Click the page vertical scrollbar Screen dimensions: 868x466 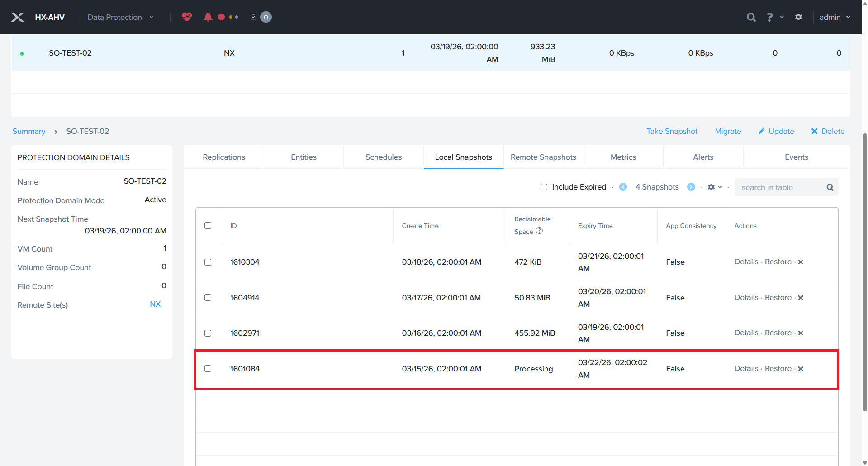[865, 271]
